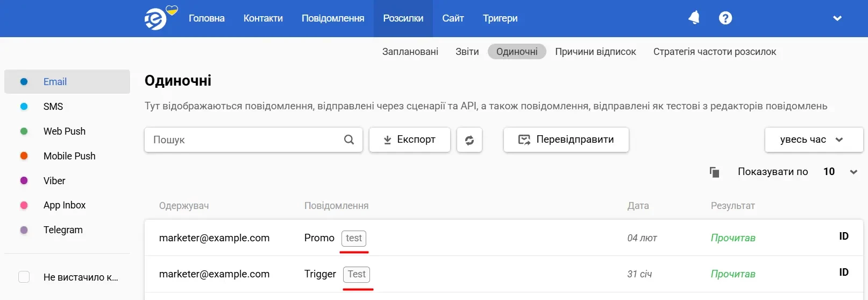Select App Inbox in the sidebar
This screenshot has width=868, height=300.
click(65, 205)
